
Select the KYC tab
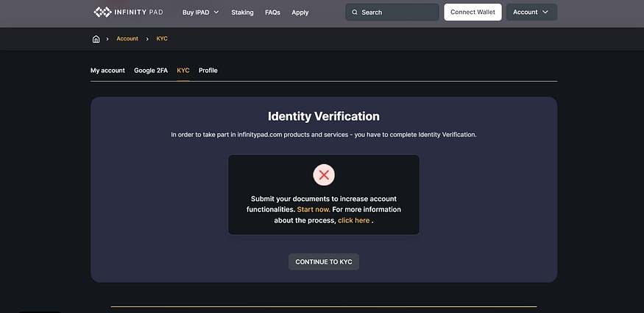183,71
